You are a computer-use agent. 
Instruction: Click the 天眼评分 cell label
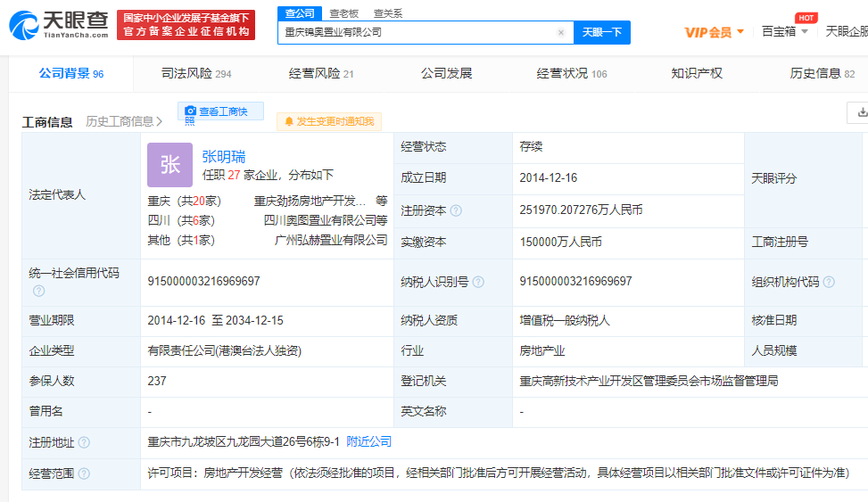click(774, 178)
